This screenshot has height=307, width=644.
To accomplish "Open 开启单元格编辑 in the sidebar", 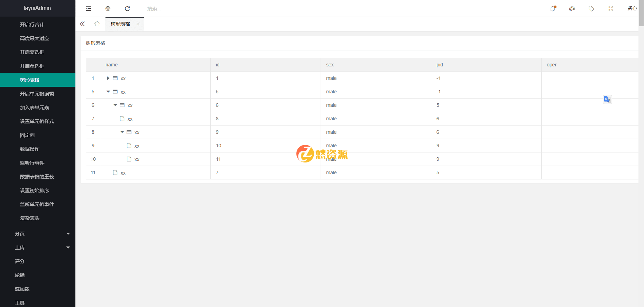I will click(37, 94).
